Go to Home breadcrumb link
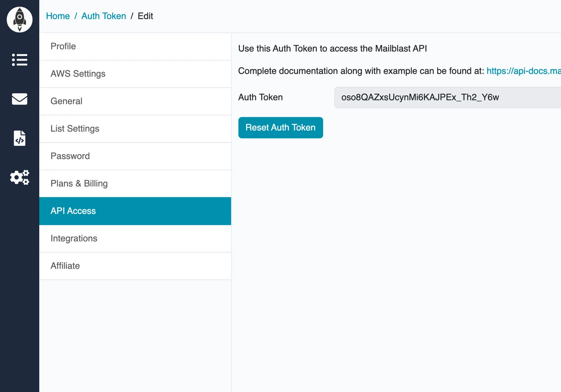 58,16
